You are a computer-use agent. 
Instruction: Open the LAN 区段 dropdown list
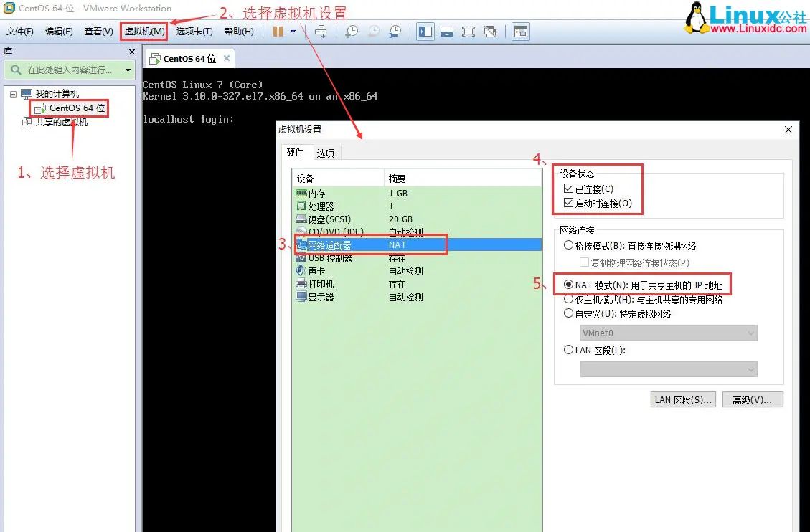(667, 369)
